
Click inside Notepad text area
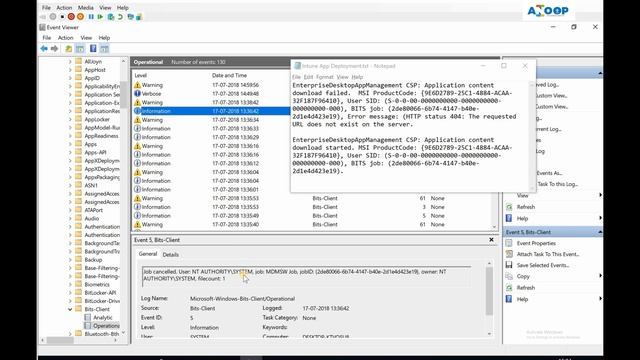point(410,135)
